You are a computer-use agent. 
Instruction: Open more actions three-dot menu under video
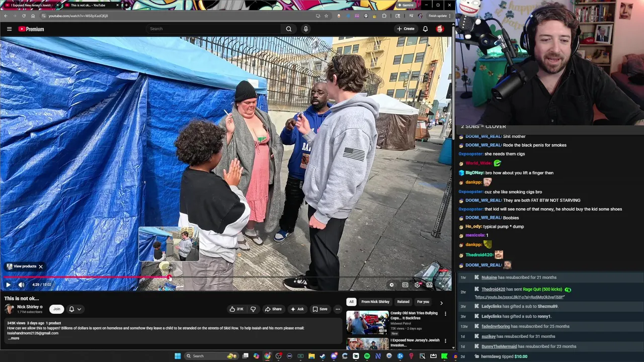338,309
